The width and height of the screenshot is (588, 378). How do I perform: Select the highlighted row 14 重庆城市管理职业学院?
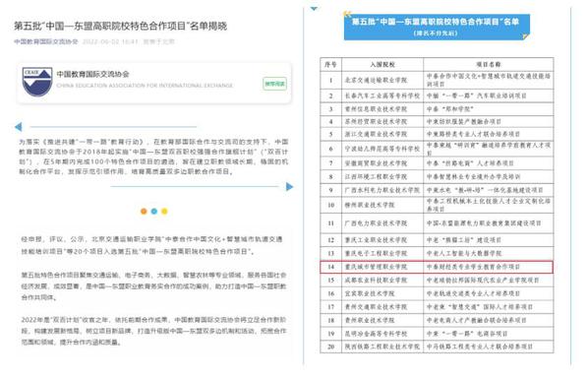coord(437,267)
